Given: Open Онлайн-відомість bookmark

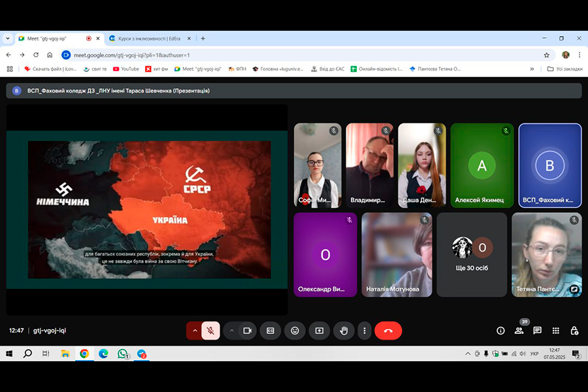Looking at the screenshot, I should [376, 69].
